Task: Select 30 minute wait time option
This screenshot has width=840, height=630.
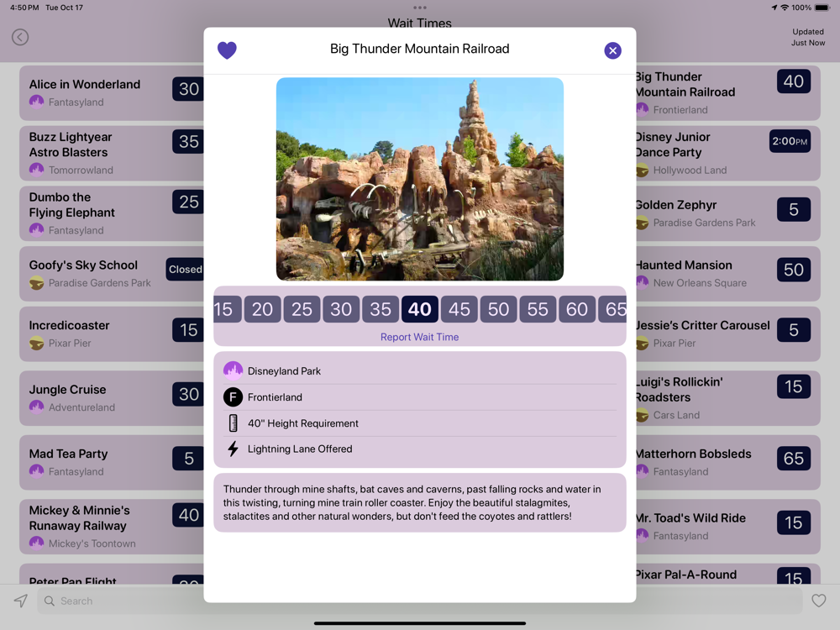Action: (x=341, y=309)
